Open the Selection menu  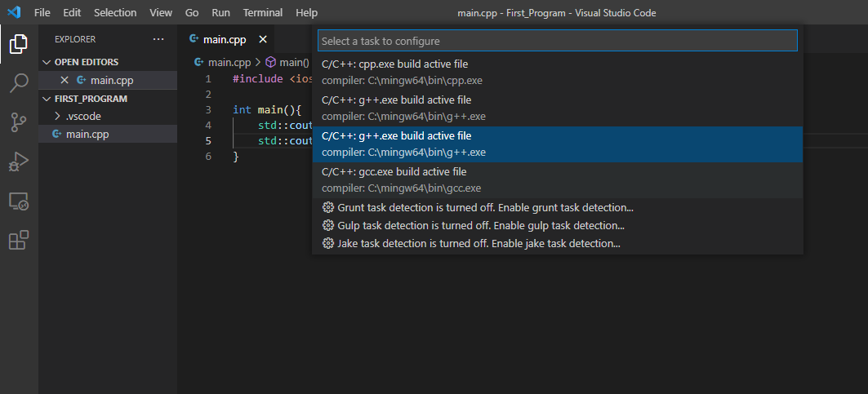(115, 12)
